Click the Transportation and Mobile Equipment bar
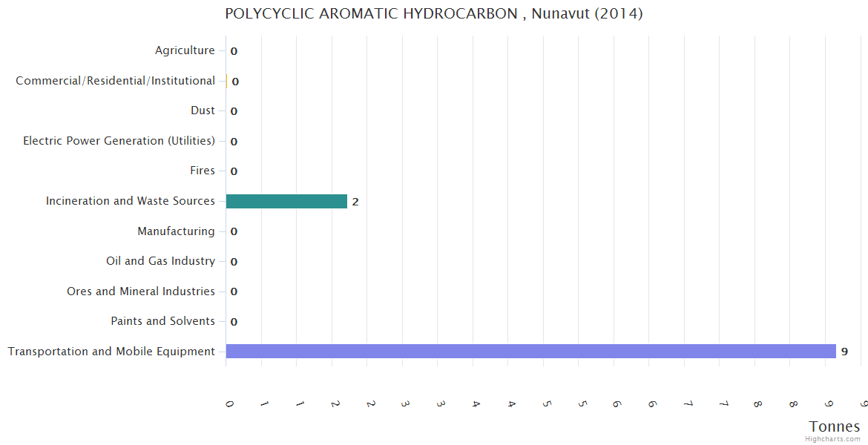This screenshot has height=445, width=868. click(530, 352)
